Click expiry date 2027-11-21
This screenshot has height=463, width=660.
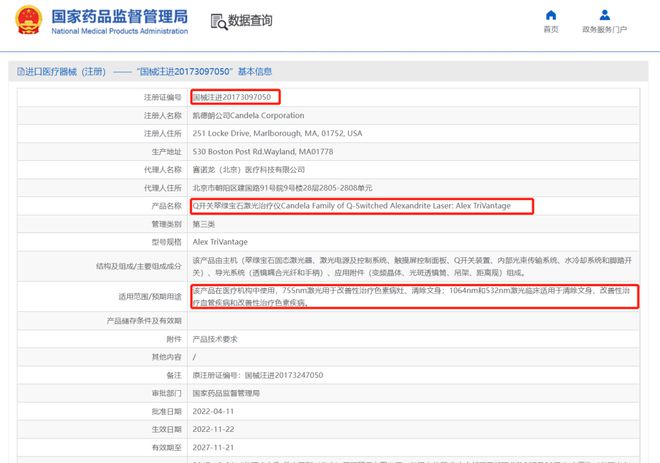(213, 447)
